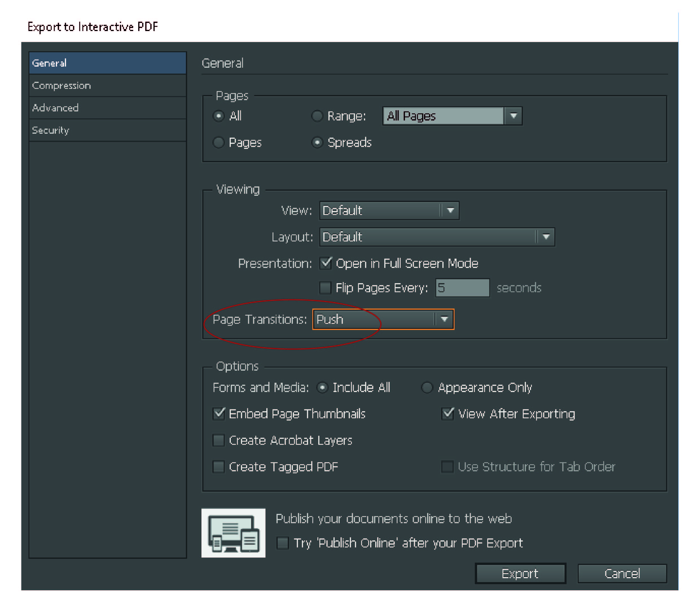Screen dimensions: 700x603
Task: Enable Flip Pages Every checkbox
Action: 325,288
